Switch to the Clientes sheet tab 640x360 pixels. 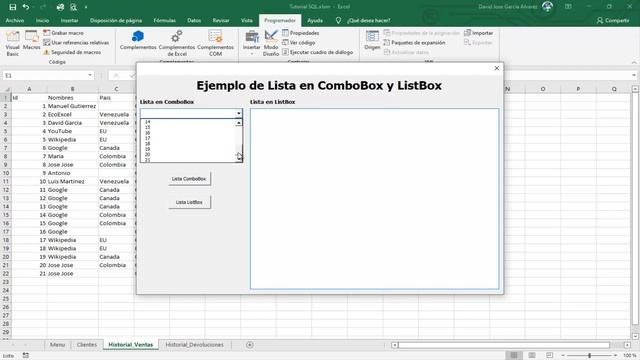[87, 345]
